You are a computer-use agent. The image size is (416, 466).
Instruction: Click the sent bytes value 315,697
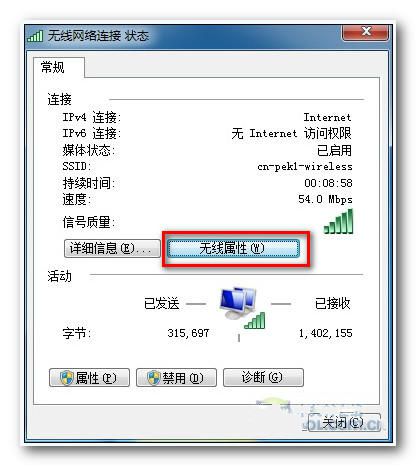tap(188, 333)
